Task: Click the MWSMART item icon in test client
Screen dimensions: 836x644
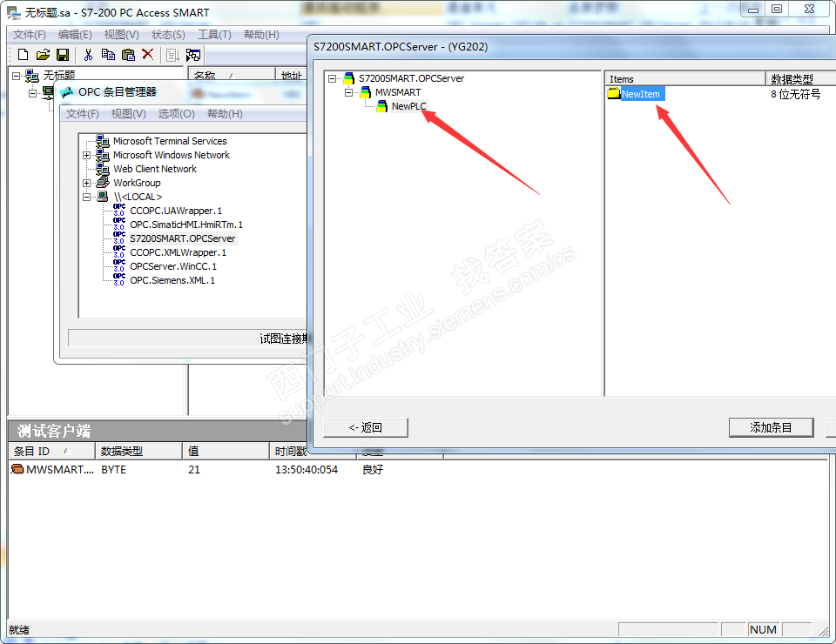Action: (x=17, y=469)
